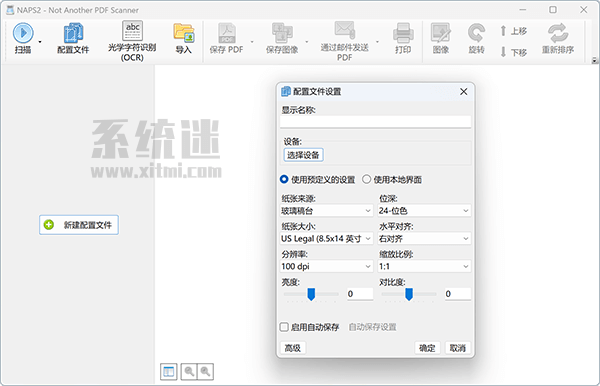600x386 pixels.
Task: Click the Rotate (旋转) icon
Action: pos(476,33)
